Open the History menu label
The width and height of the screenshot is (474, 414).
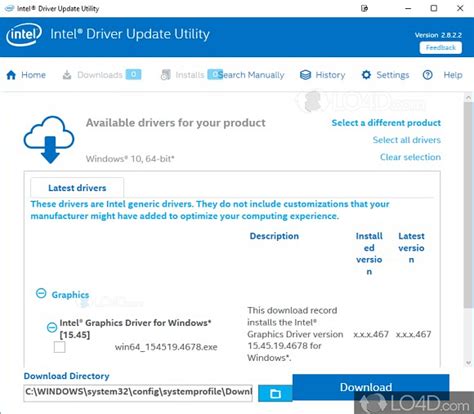click(x=330, y=75)
